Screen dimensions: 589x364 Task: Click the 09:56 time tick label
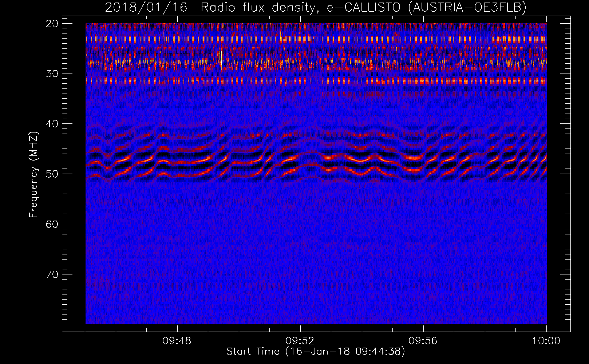pyautogui.click(x=423, y=341)
